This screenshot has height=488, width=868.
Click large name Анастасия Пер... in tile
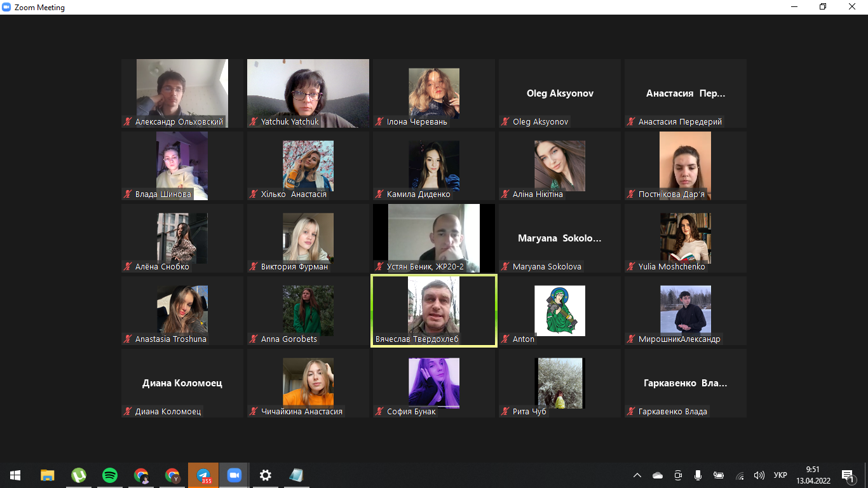click(686, 93)
